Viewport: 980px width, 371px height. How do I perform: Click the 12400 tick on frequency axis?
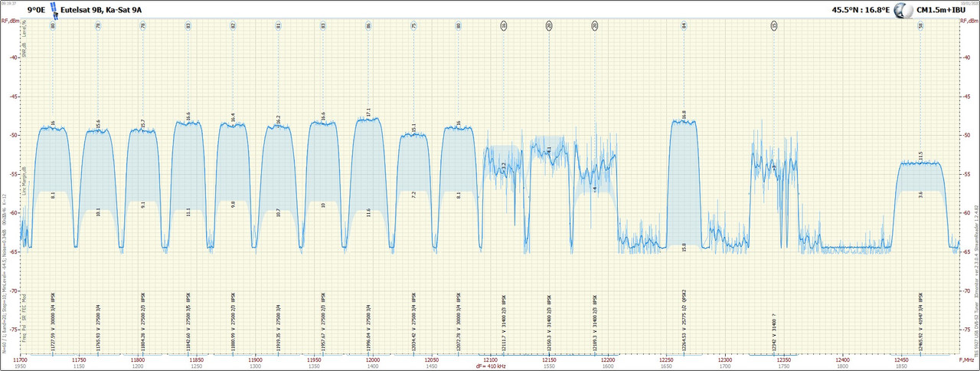click(843, 359)
